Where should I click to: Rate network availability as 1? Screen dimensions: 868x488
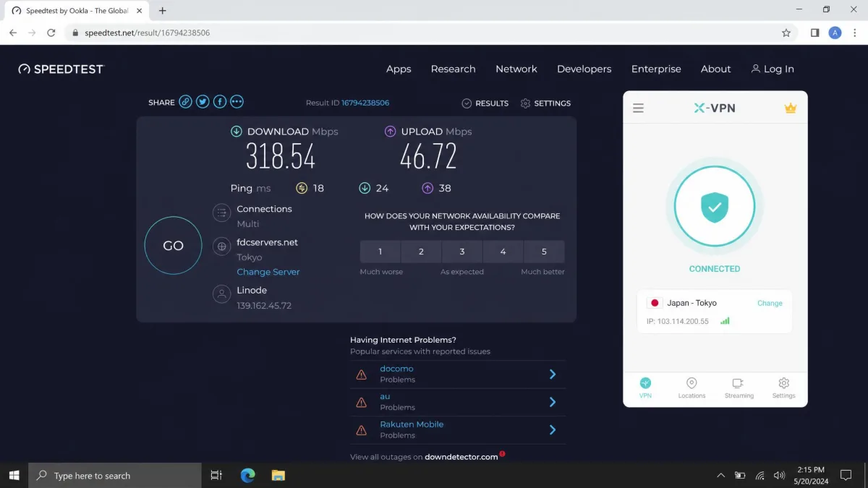(380, 252)
